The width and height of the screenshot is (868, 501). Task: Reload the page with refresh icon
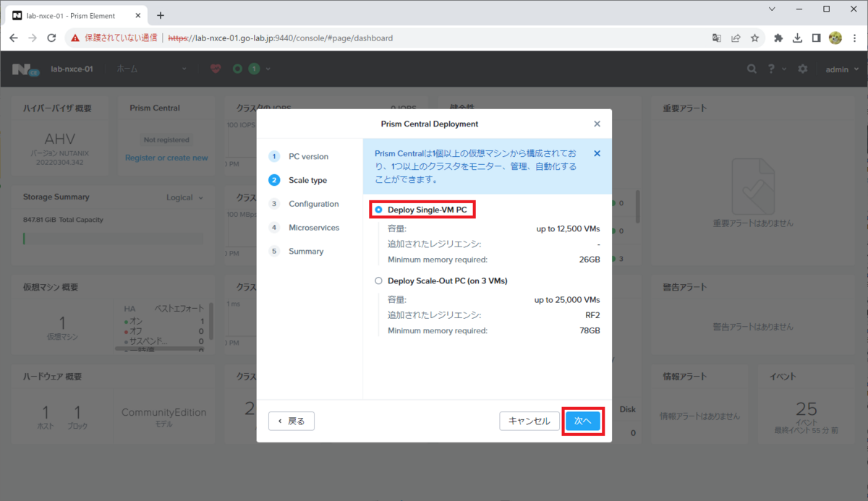pyautogui.click(x=51, y=38)
